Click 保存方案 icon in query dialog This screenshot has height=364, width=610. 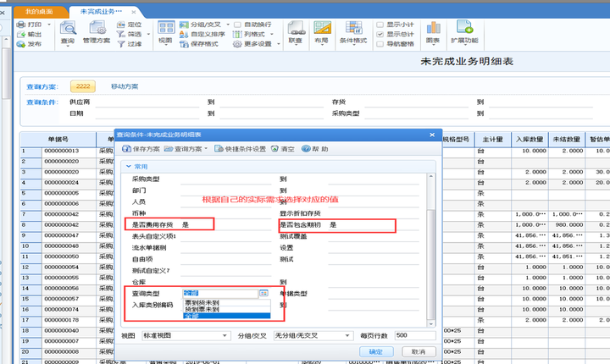(x=126, y=149)
